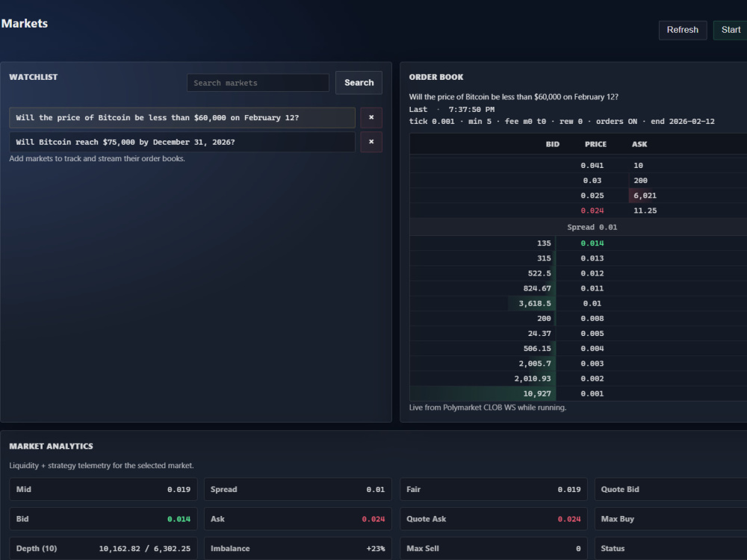
Task: Remove the Bitcoin reach $75,000 watchlist entry
Action: point(371,142)
